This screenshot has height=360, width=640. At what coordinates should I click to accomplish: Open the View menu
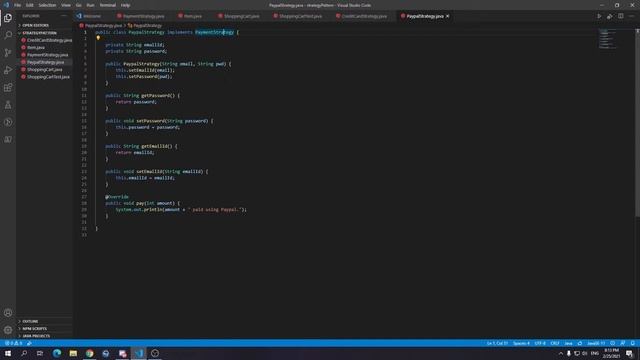[x=66, y=5]
